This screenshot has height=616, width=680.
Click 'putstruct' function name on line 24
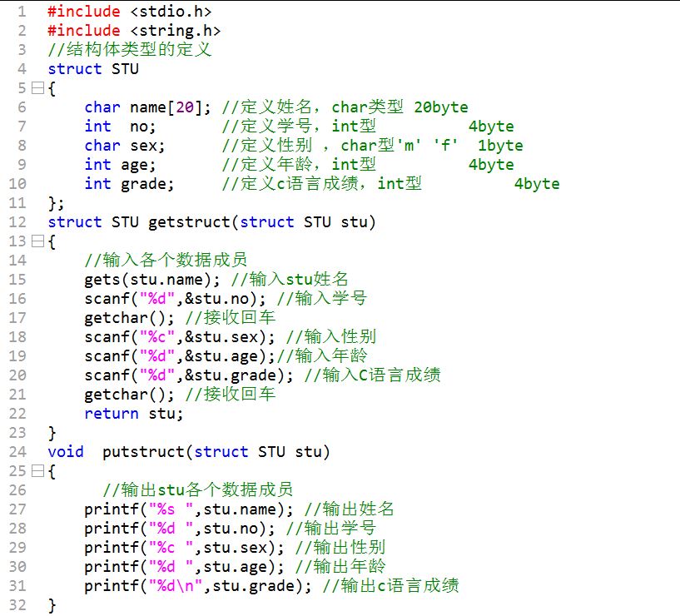143,452
